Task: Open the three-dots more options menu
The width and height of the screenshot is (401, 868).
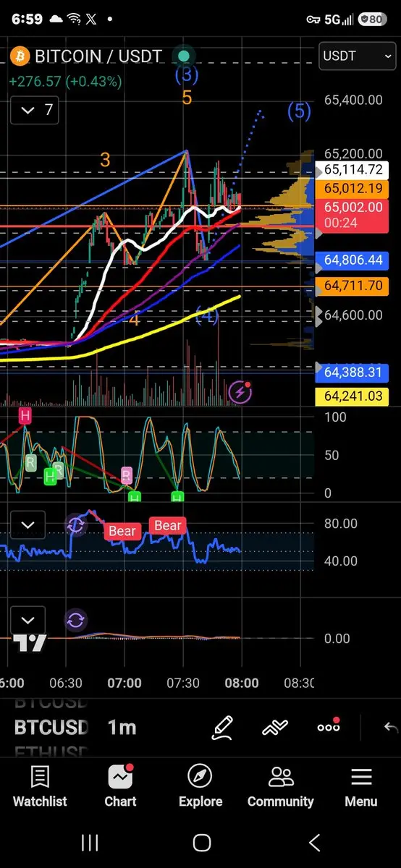Action: (x=329, y=726)
